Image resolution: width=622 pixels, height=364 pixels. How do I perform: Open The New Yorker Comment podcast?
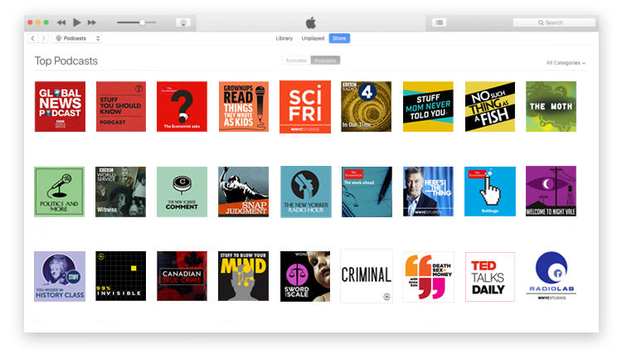pyautogui.click(x=182, y=192)
